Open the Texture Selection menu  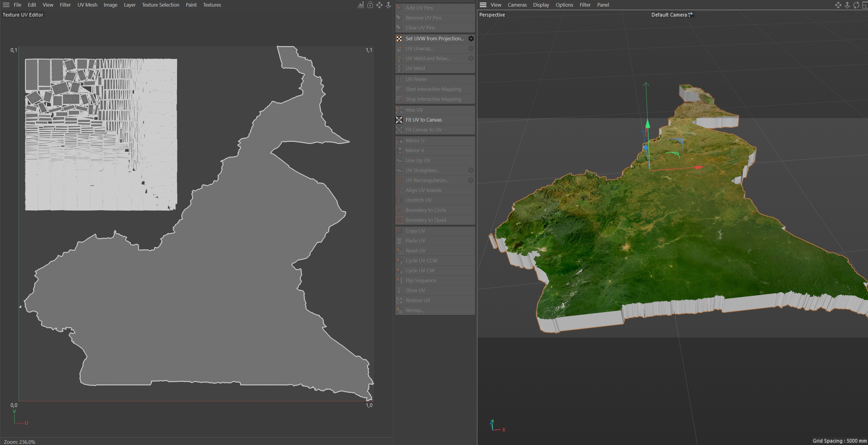(x=160, y=5)
